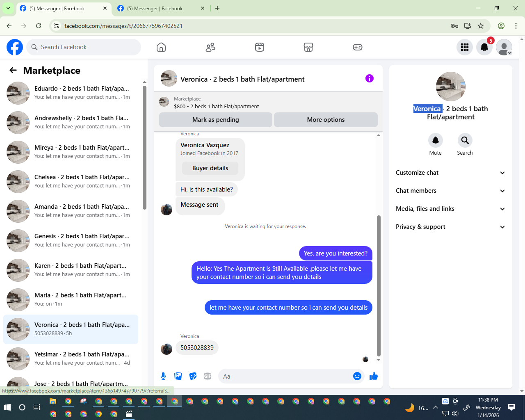Open the $800 listing link in header

pyautogui.click(x=216, y=106)
